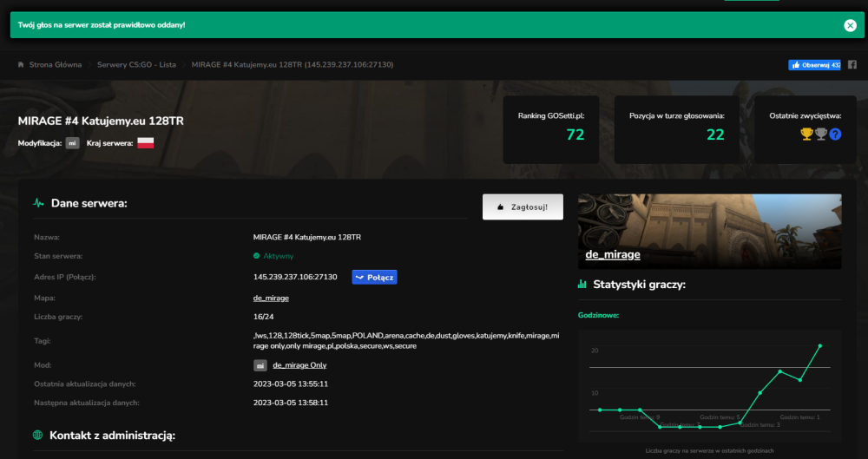Click the voting round position value 22

pyautogui.click(x=715, y=134)
